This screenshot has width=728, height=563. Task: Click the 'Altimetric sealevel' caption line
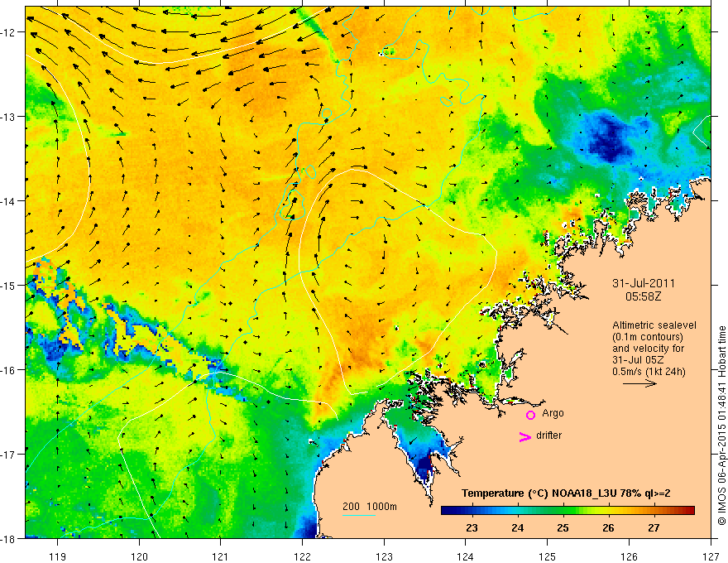coord(654,325)
